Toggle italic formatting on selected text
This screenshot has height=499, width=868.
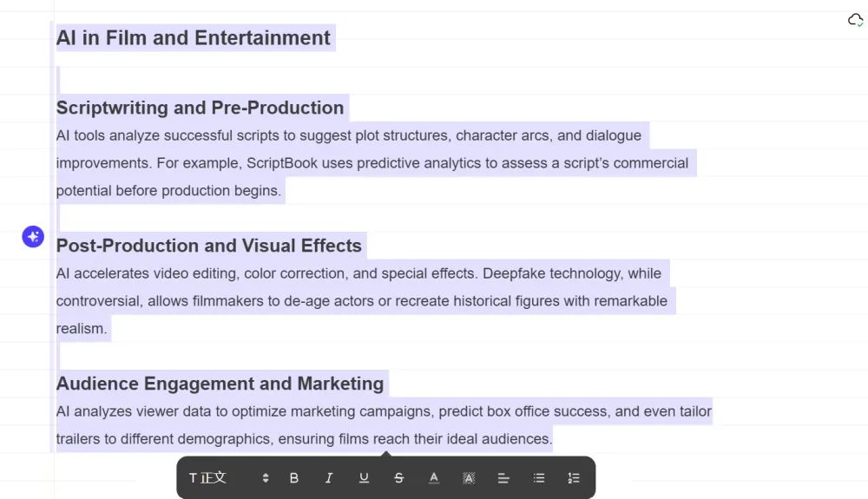pyautogui.click(x=329, y=478)
